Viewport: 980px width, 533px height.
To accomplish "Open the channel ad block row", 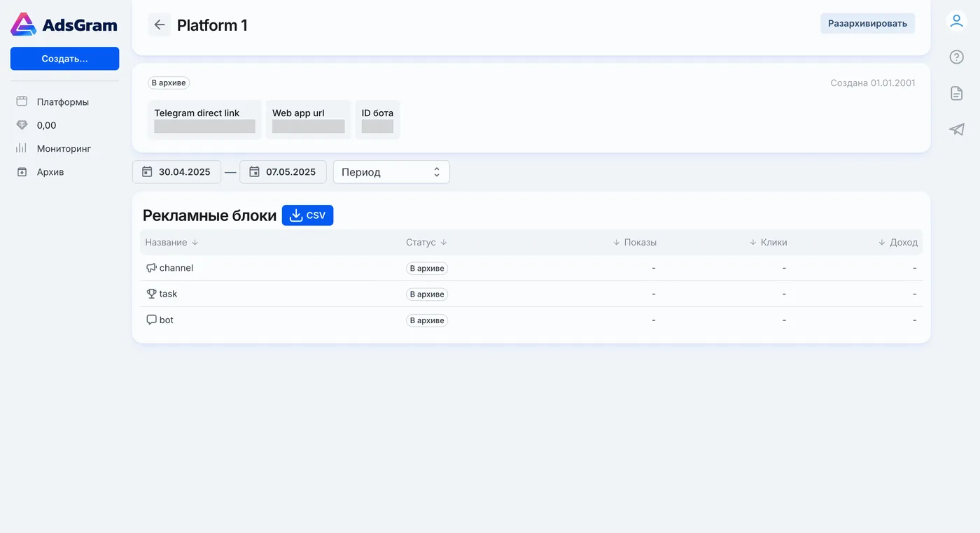I will pos(531,268).
